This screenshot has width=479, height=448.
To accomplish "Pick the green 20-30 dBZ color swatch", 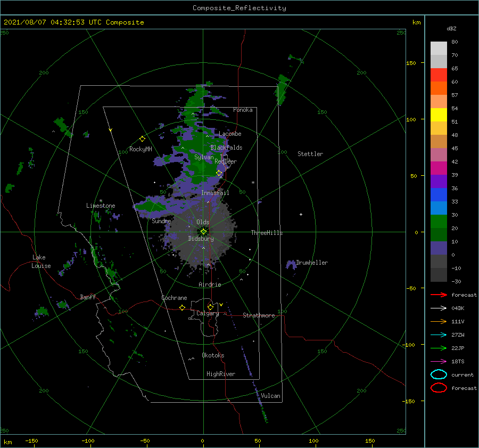I will coord(439,222).
